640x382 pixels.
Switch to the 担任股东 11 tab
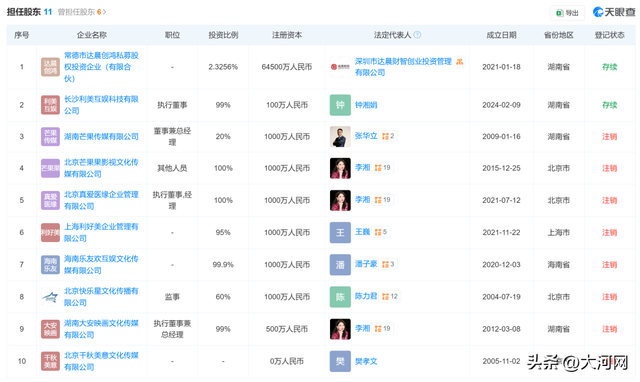29,12
